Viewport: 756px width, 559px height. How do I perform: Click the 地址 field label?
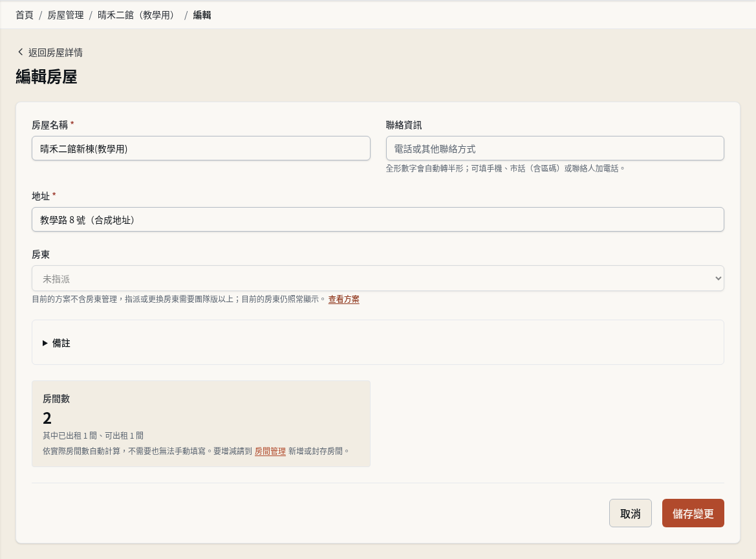(41, 196)
